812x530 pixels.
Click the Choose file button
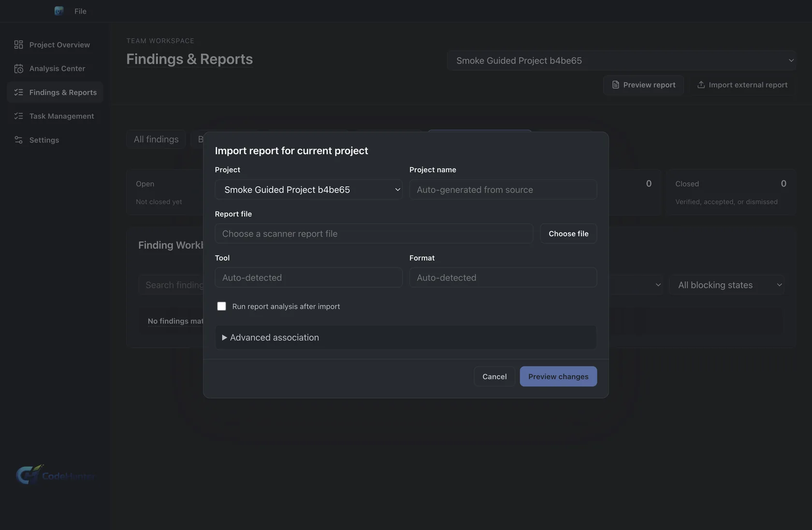click(x=568, y=234)
